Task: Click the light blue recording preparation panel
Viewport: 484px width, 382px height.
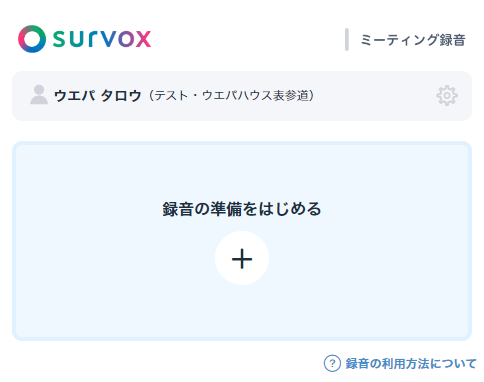Action: tap(242, 241)
